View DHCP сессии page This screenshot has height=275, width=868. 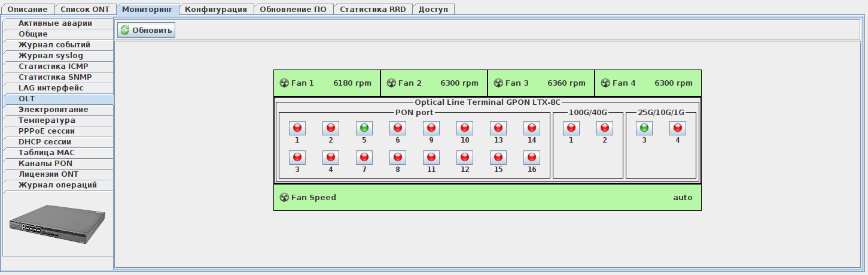[x=58, y=142]
